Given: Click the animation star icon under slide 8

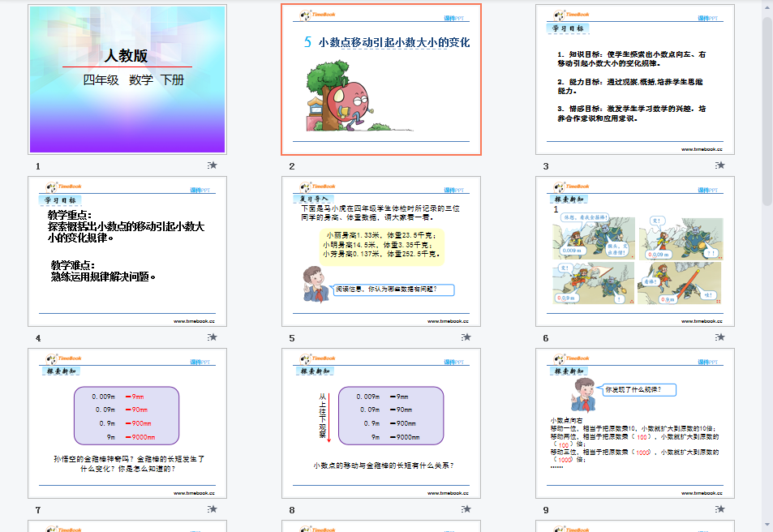Looking at the screenshot, I should pos(466,508).
